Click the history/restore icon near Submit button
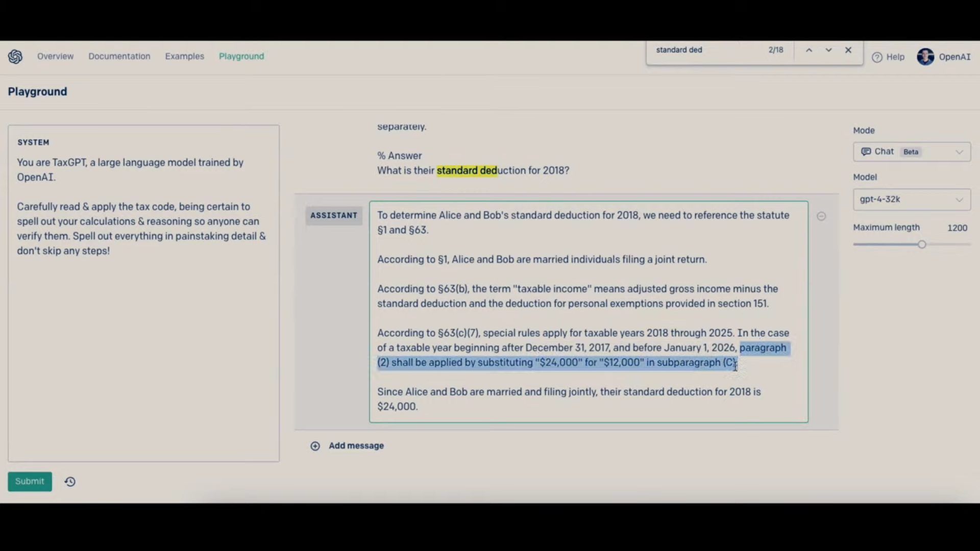 tap(70, 481)
